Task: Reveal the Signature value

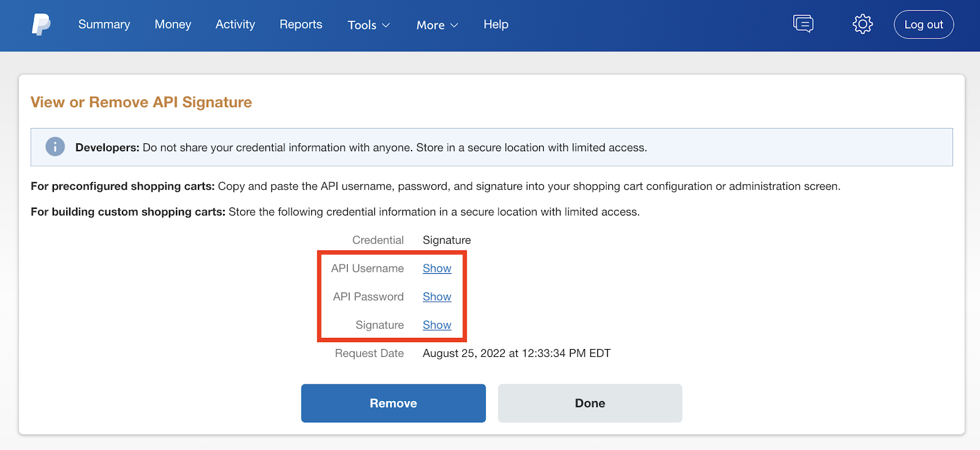Action: 437,325
